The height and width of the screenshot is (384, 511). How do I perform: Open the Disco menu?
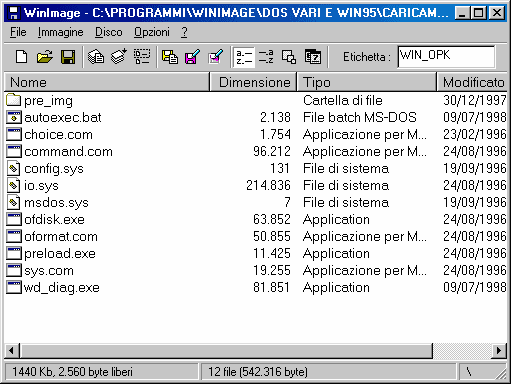pos(109,32)
